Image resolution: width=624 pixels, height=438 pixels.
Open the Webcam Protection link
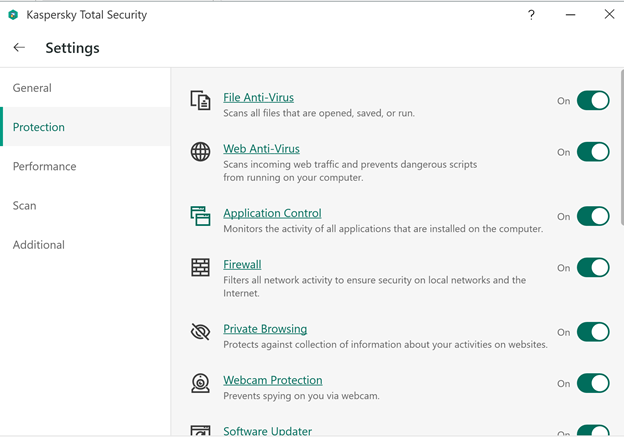click(x=273, y=380)
